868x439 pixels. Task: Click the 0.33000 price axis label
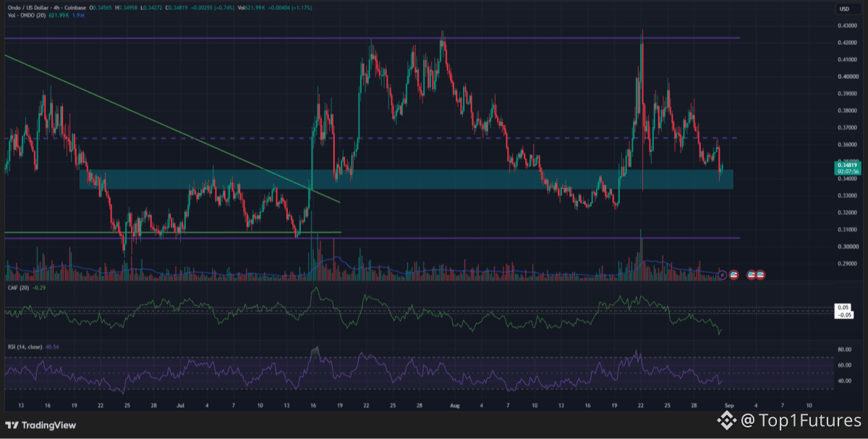pos(846,195)
